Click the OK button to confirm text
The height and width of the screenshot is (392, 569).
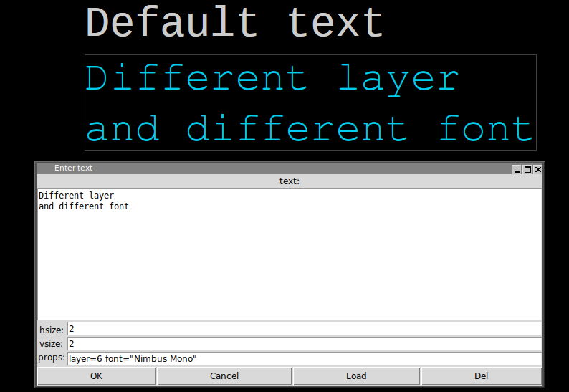96,376
